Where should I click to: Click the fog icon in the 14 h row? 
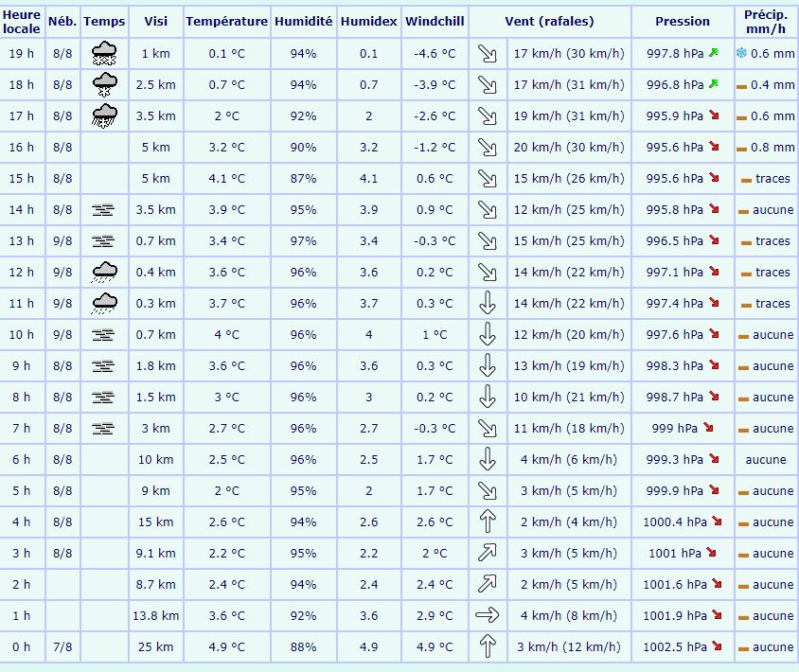[103, 210]
